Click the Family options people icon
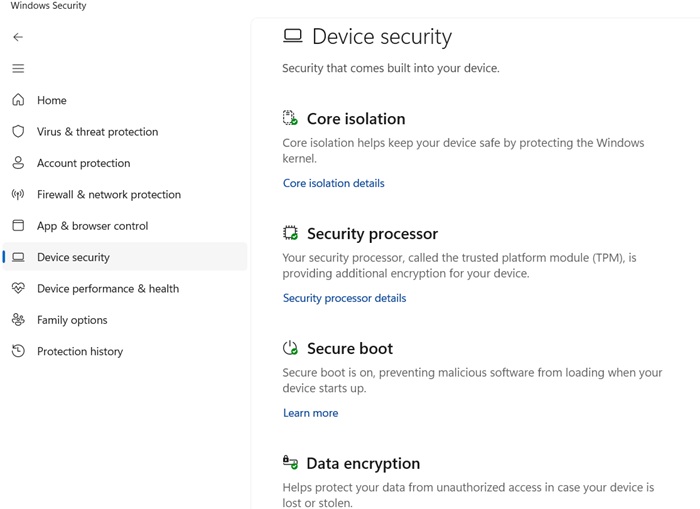This screenshot has width=700, height=509. pyautogui.click(x=18, y=320)
